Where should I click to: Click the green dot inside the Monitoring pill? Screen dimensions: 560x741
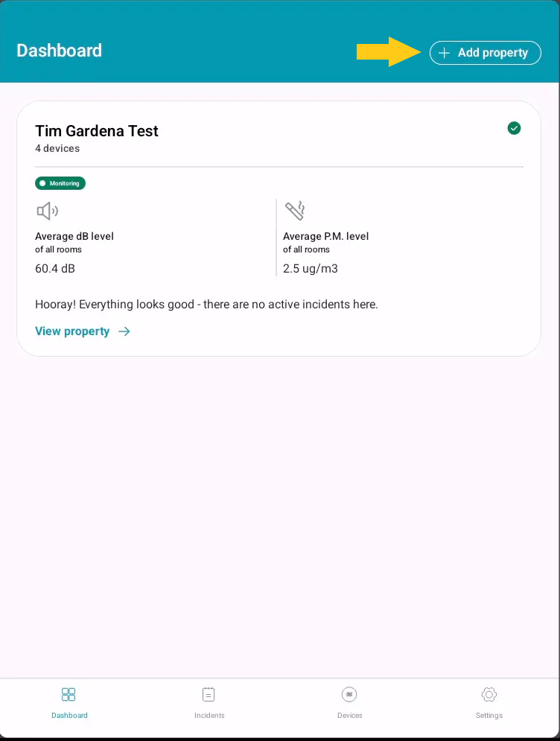point(42,183)
